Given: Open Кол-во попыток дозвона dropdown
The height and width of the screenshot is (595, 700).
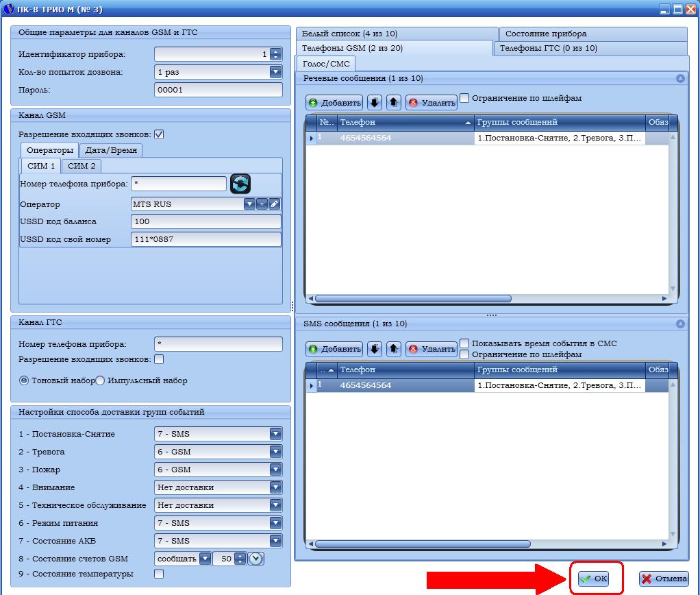Looking at the screenshot, I should [x=275, y=72].
